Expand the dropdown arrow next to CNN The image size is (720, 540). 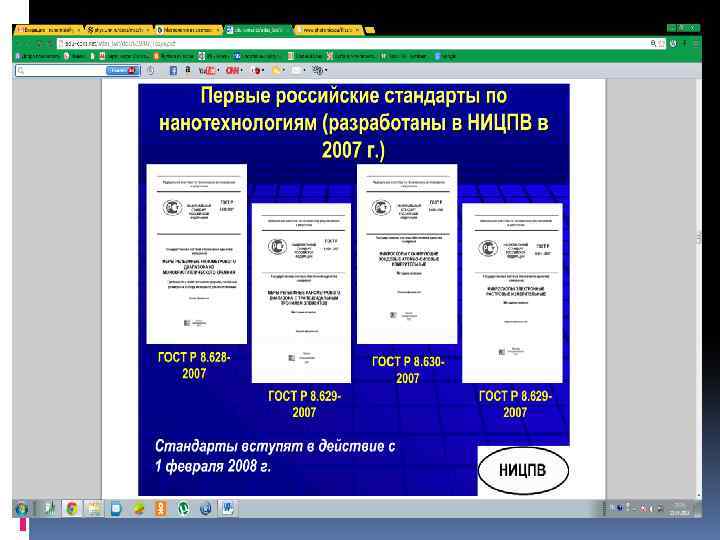242,70
